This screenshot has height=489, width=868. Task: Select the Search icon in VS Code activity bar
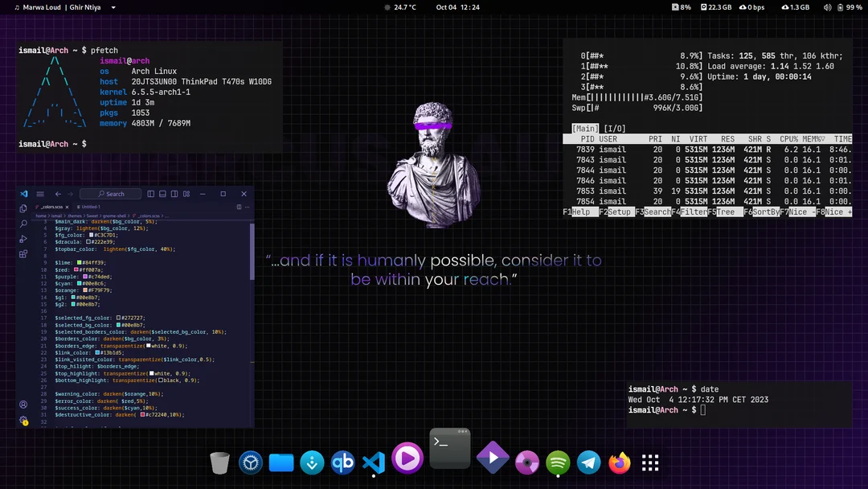(24, 223)
